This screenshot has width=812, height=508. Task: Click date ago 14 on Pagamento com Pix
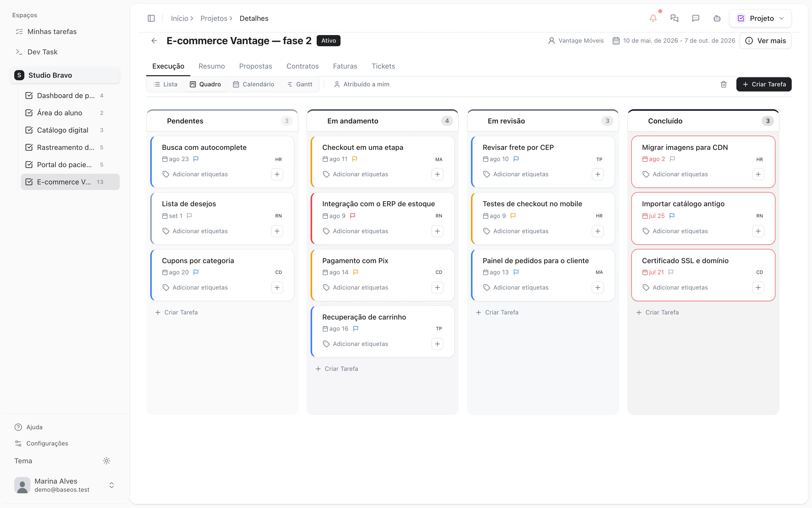pyautogui.click(x=335, y=272)
